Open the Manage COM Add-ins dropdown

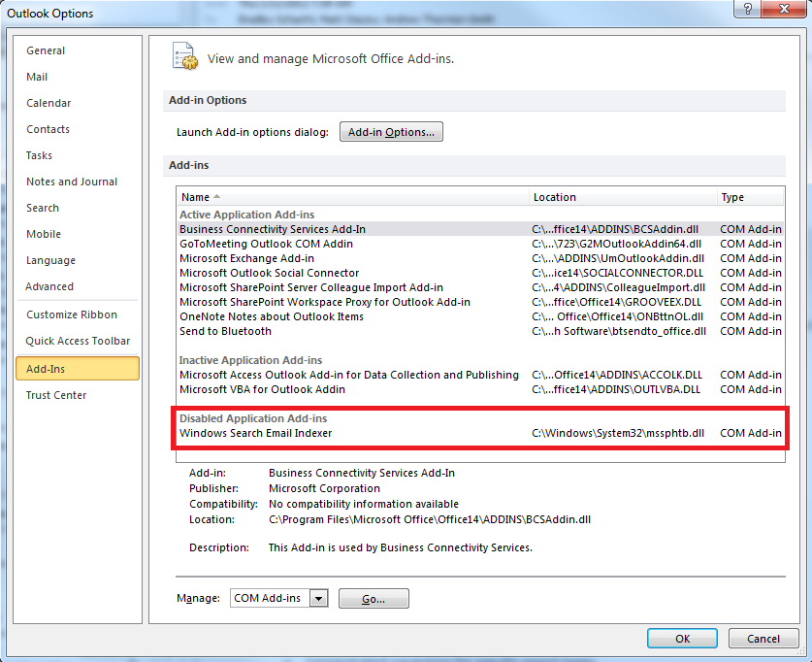click(x=318, y=598)
